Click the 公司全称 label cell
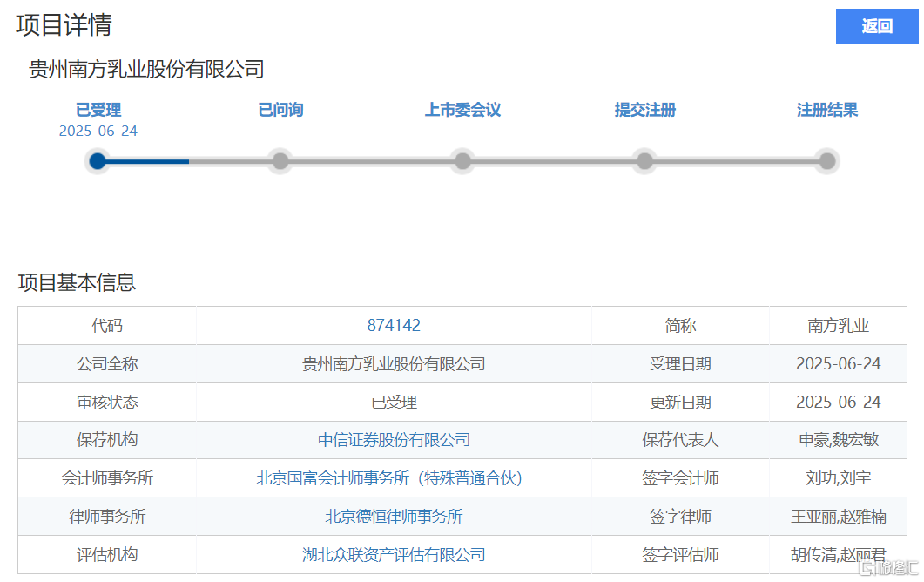Image resolution: width=924 pixels, height=582 pixels. pos(107,364)
